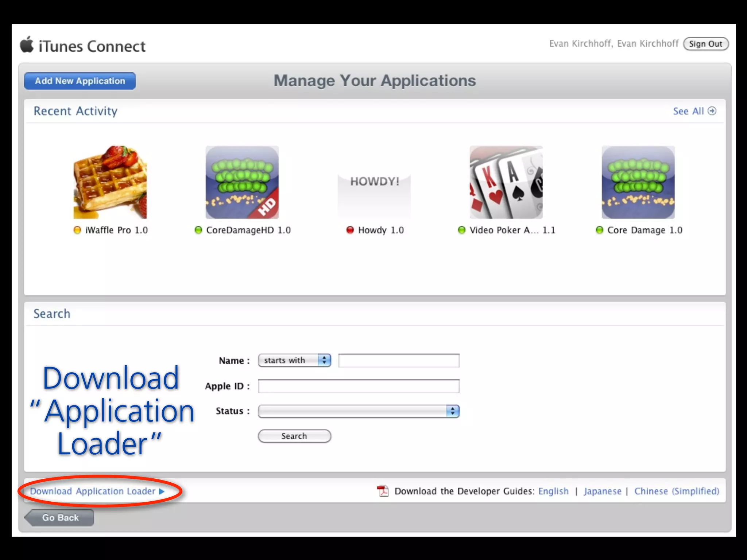Click green status dot for Core Damage
747x560 pixels.
pos(600,230)
